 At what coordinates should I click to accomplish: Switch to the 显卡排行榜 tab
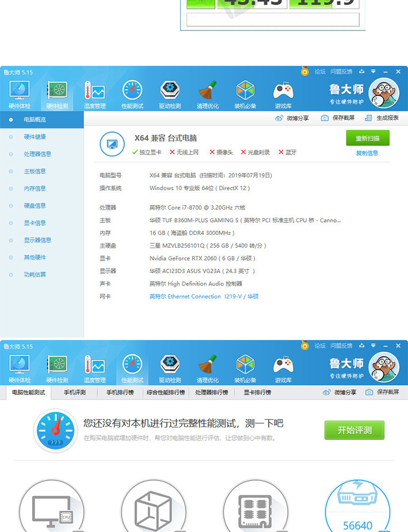click(x=257, y=393)
